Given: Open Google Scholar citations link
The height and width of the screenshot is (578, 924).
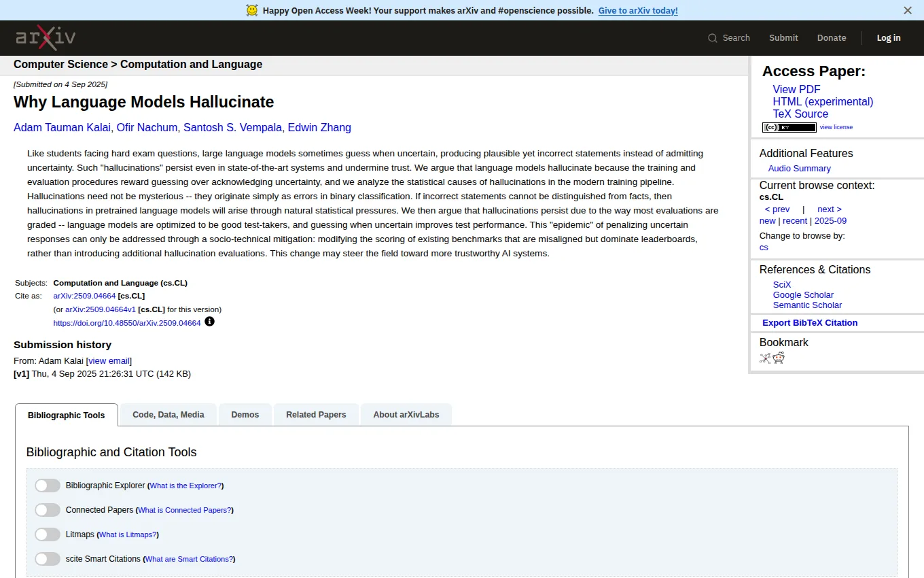Looking at the screenshot, I should (803, 295).
